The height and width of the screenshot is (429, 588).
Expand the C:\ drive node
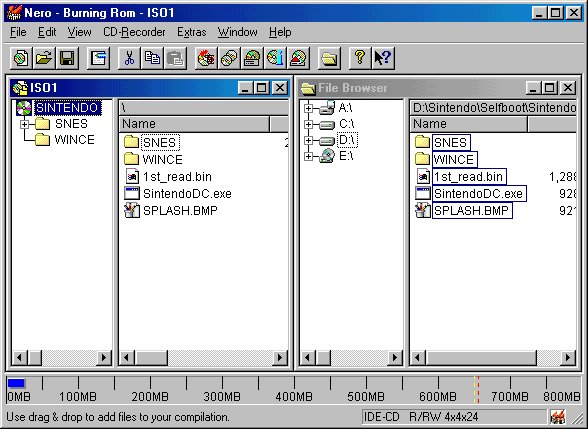(308, 124)
